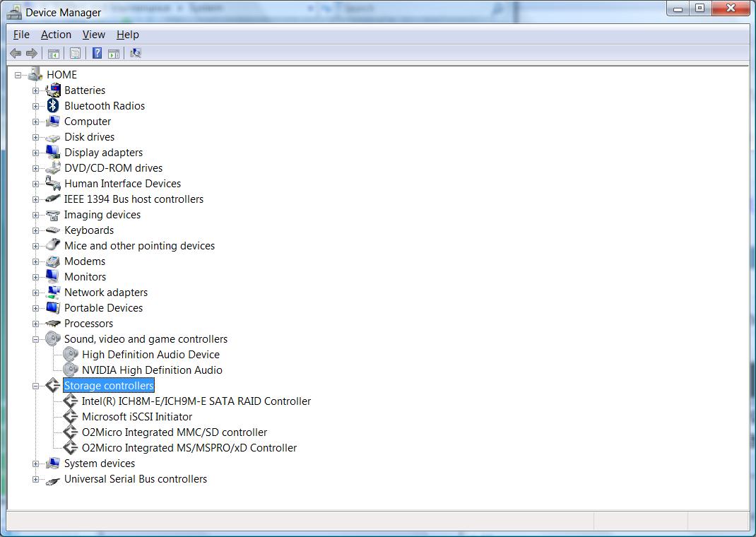Collapse the Sound, video and game controllers node
The height and width of the screenshot is (537, 756).
tap(35, 339)
